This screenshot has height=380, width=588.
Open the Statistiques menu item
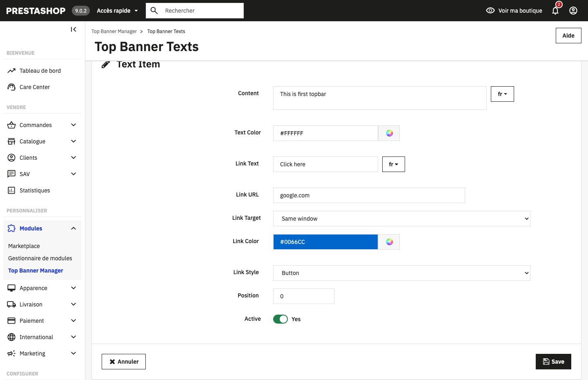pos(35,190)
